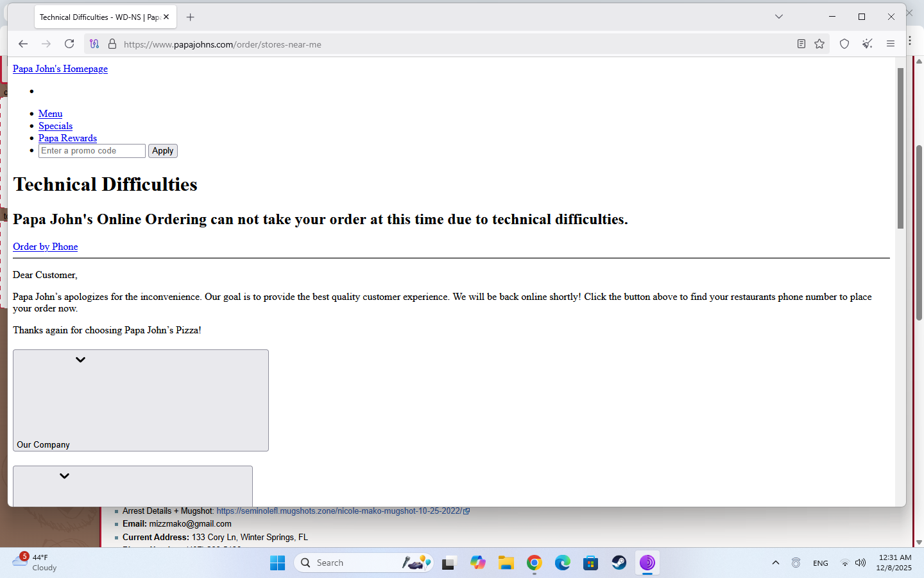Click the page's vertical scrollbar thumb
The width and height of the screenshot is (924, 578).
tap(900, 148)
